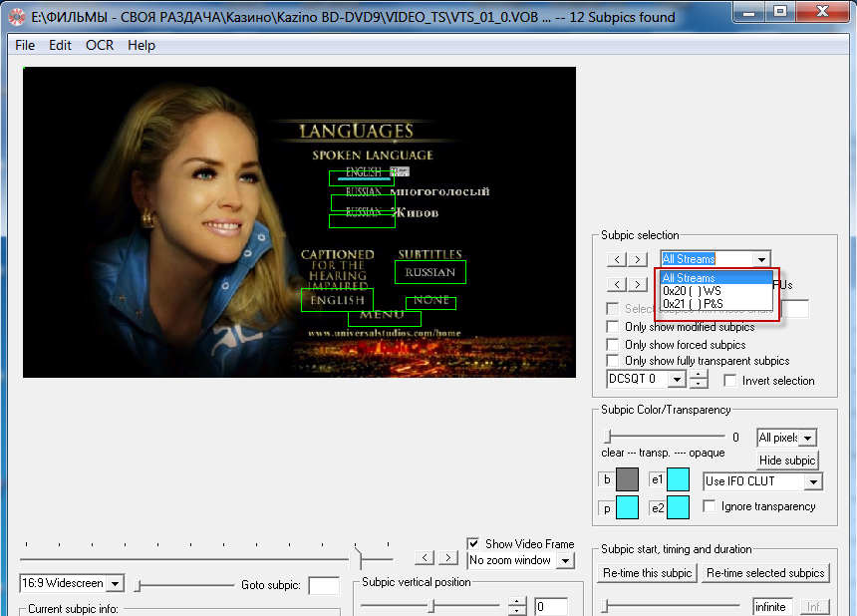Viewport: 857px width, 616px height.
Task: Click the cyan e2 color swatch
Action: tap(678, 507)
